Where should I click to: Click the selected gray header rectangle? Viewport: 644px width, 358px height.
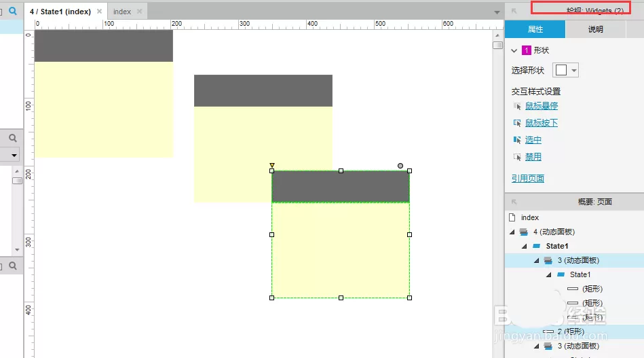coord(341,187)
